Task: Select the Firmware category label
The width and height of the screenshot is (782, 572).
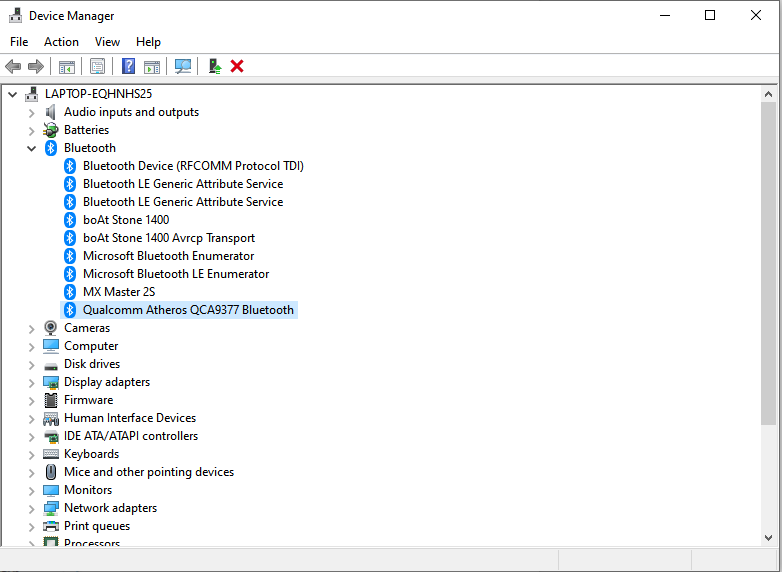Action: (89, 400)
